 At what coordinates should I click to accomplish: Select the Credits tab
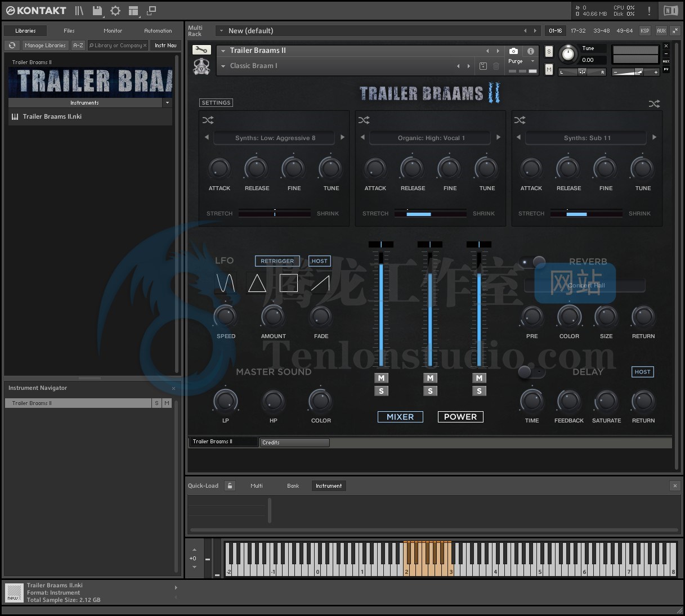coord(294,443)
